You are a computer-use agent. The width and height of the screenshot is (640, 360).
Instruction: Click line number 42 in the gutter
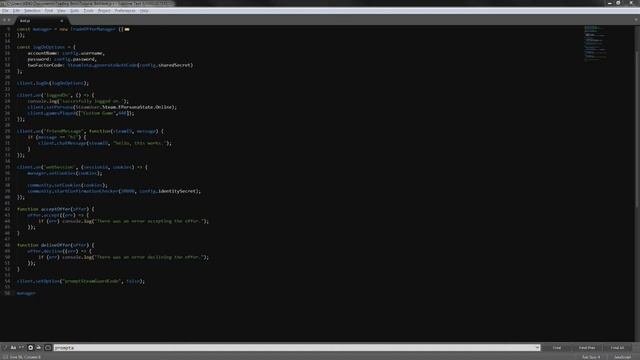7,209
